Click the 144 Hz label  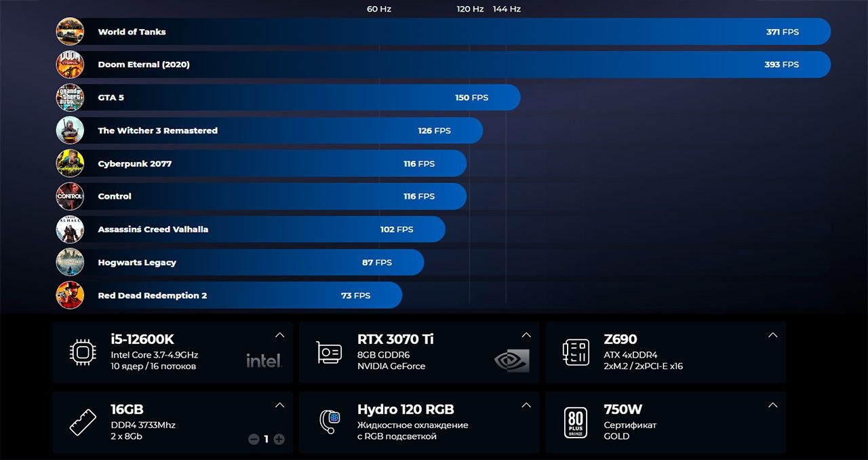coord(507,9)
